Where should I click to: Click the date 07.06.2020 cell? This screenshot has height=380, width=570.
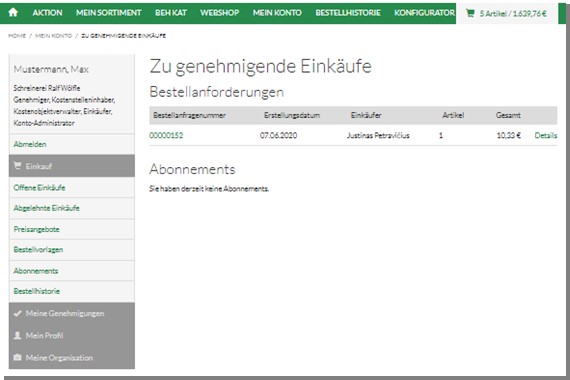[278, 135]
